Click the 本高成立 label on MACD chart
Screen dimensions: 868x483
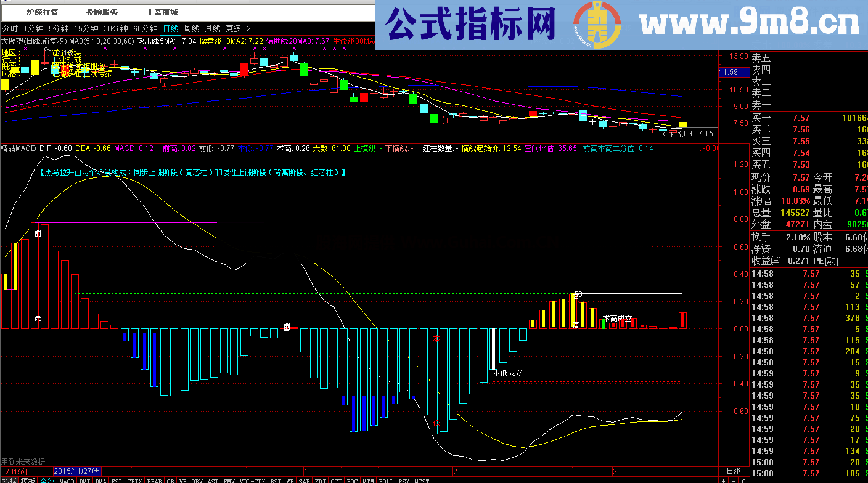pyautogui.click(x=617, y=319)
